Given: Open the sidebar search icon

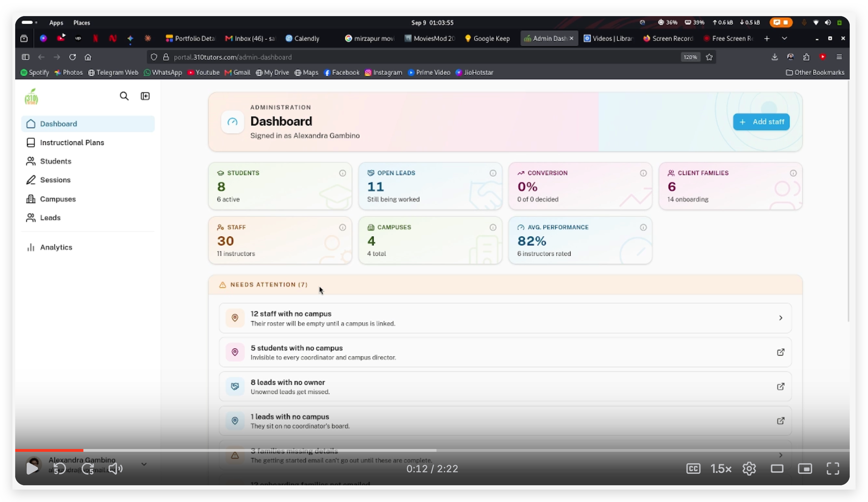Looking at the screenshot, I should click(x=124, y=96).
